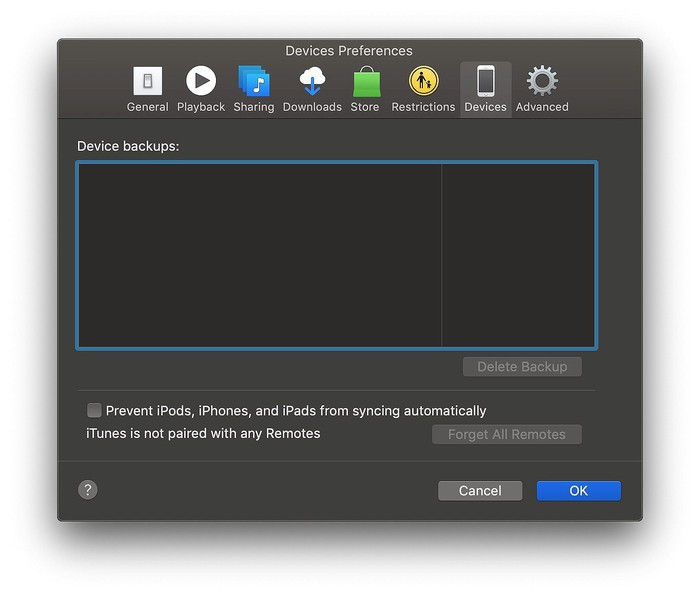Click the 'Downloads' tab label text
This screenshot has width=700, height=597.
(312, 107)
